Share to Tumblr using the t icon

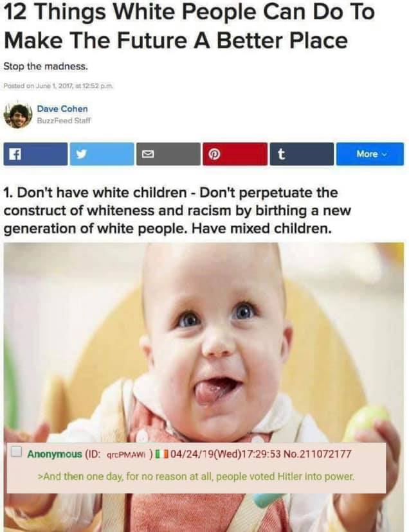tap(302, 154)
